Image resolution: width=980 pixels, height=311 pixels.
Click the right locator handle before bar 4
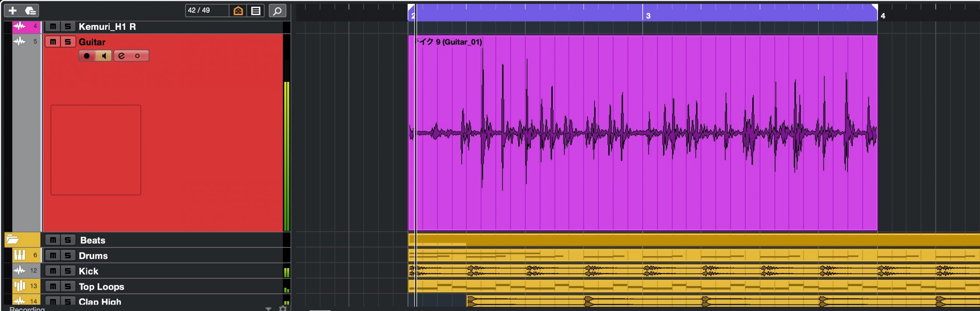[x=875, y=7]
